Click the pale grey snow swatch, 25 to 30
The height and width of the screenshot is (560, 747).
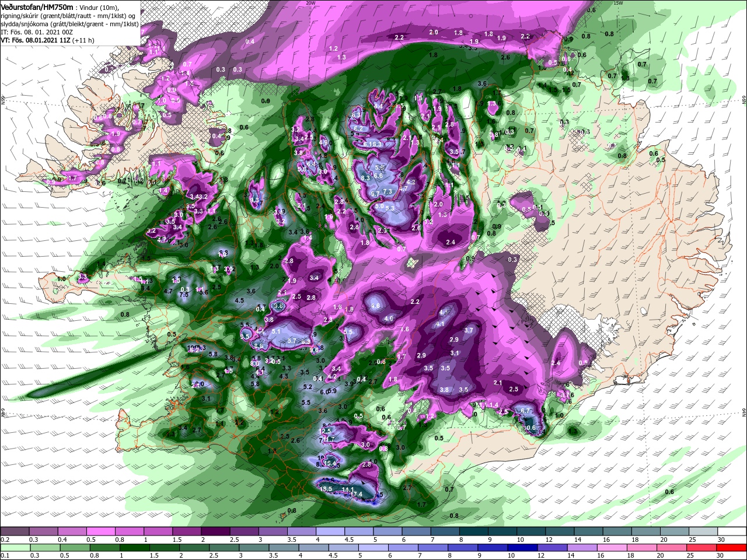pos(703,531)
